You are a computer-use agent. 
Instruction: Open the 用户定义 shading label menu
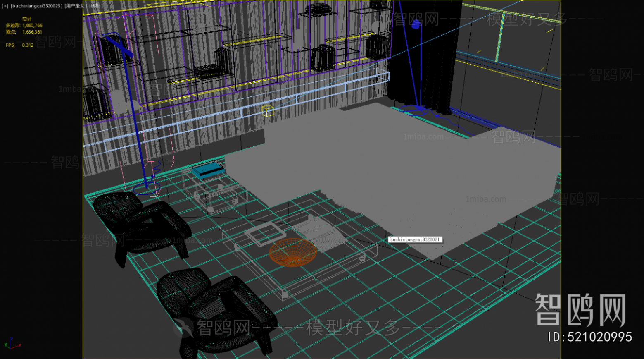[75, 6]
